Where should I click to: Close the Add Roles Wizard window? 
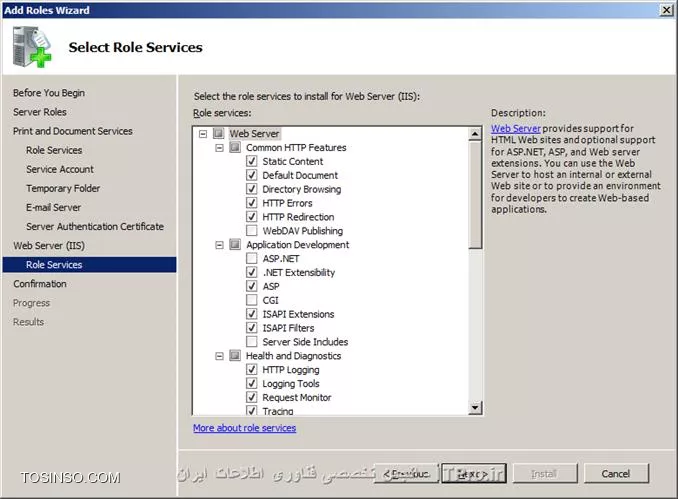click(666, 10)
